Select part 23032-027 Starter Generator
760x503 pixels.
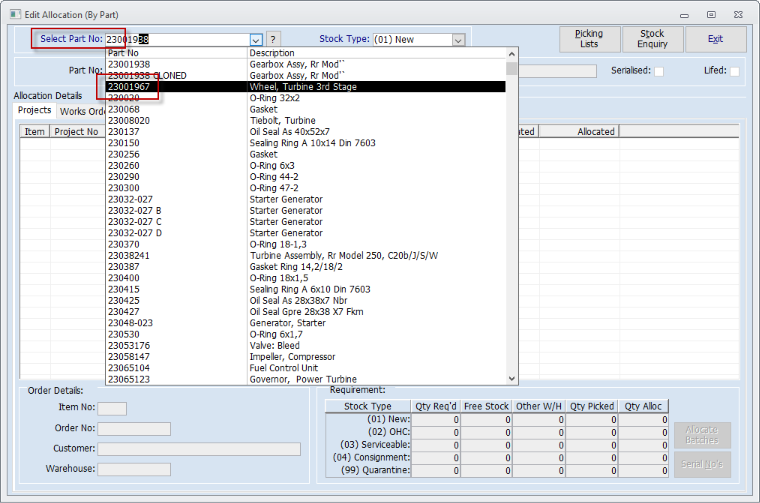305,199
